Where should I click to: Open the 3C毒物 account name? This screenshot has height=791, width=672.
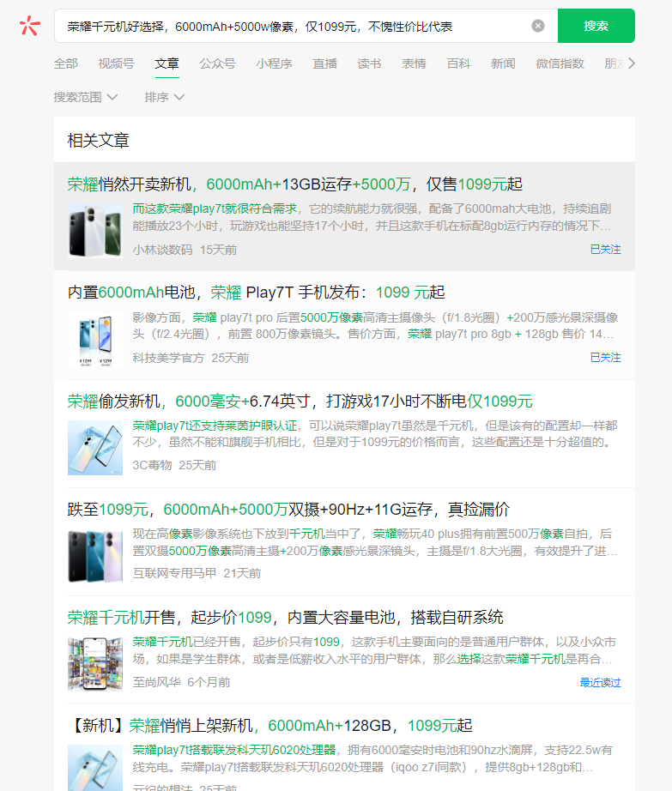[x=152, y=465]
